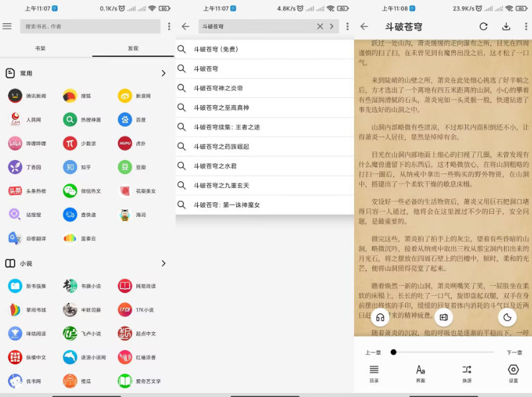Image resolution: width=532 pixels, height=397 pixels.
Task: Refresh the current chapter of 斗破苍穹
Action: click(x=484, y=26)
